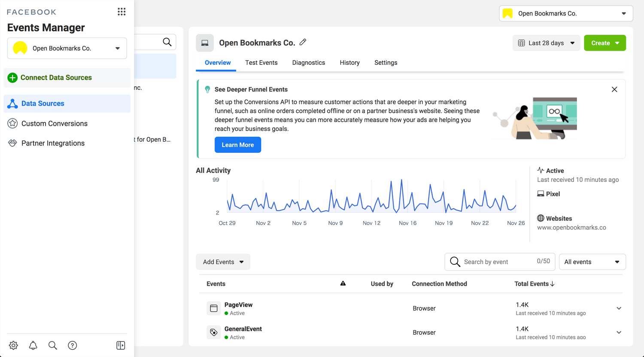The image size is (644, 357).
Task: Expand the GeneralEvent row chevron
Action: [619, 332]
